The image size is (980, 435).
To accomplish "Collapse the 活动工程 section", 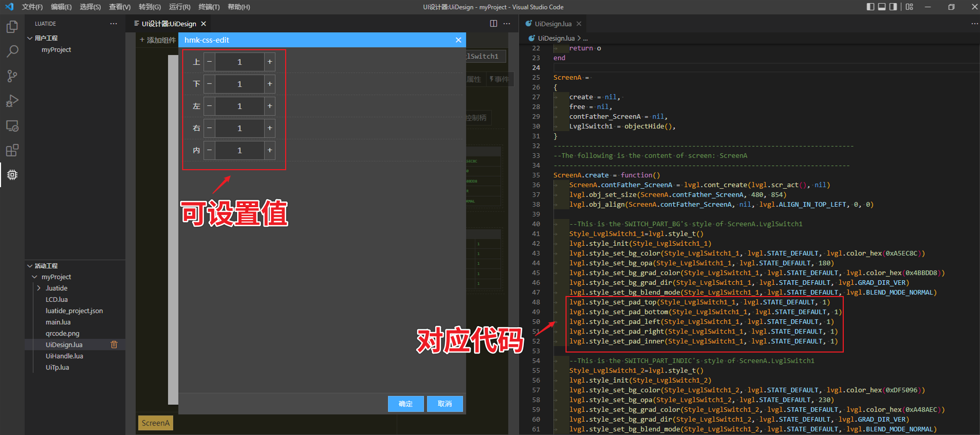I will click(30, 266).
